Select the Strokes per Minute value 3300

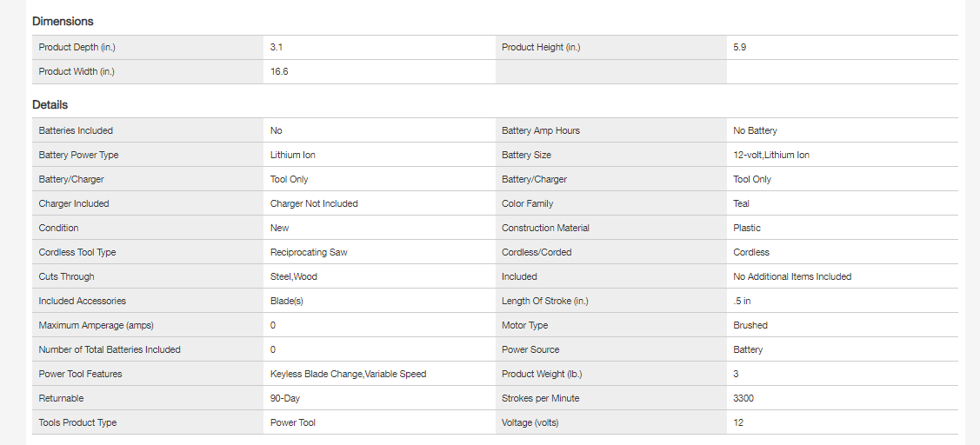tap(743, 398)
